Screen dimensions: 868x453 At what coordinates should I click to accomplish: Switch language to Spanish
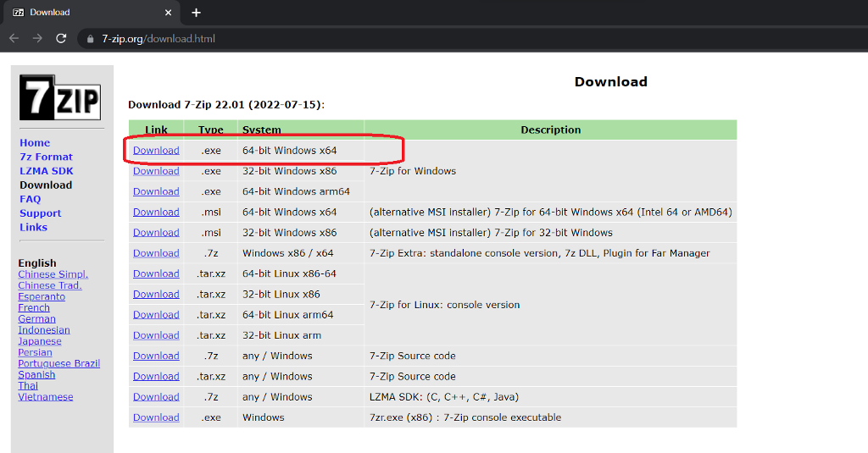click(x=36, y=374)
